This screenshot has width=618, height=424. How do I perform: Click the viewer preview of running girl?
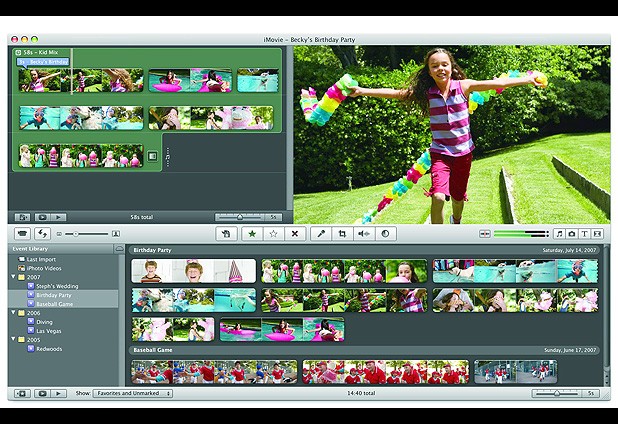pyautogui.click(x=452, y=134)
